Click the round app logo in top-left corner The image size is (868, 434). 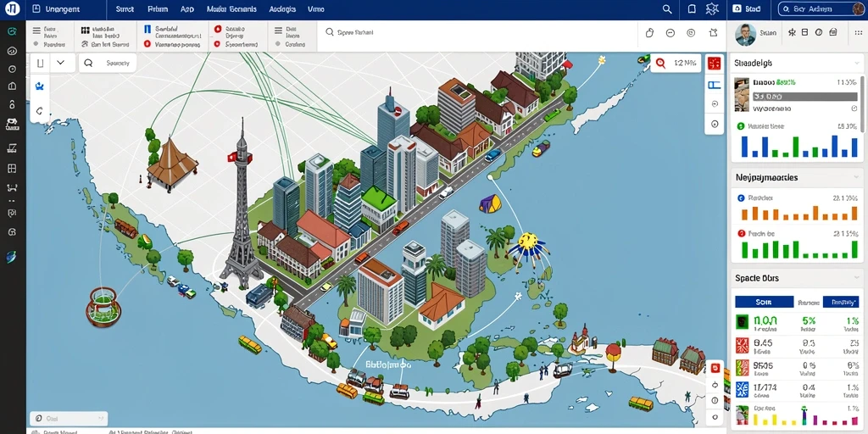pyautogui.click(x=12, y=9)
